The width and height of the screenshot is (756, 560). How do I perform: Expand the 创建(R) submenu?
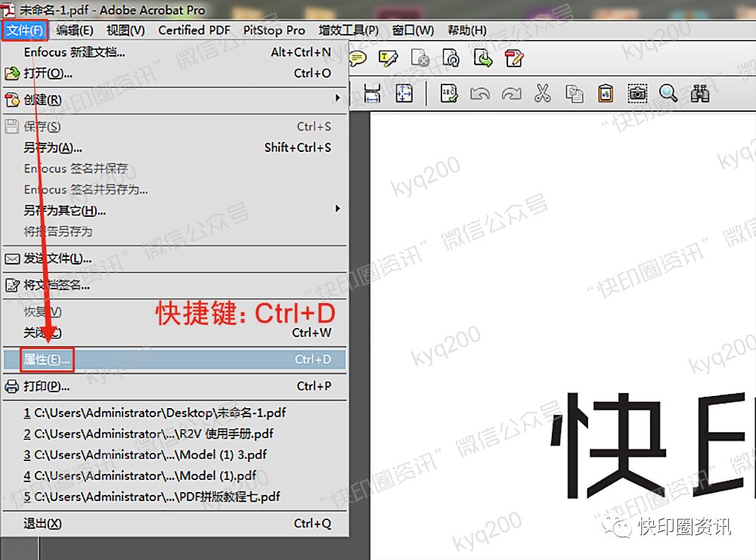(175, 100)
